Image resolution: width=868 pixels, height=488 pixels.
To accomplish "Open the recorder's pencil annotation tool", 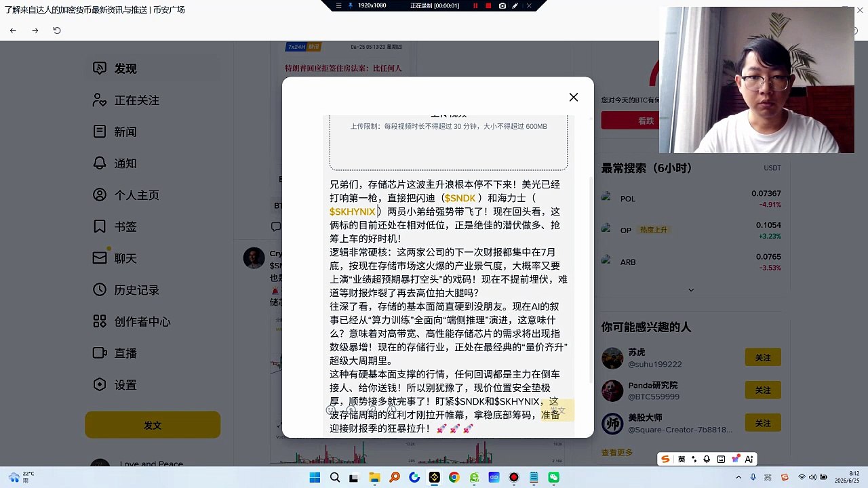I will (x=515, y=5).
